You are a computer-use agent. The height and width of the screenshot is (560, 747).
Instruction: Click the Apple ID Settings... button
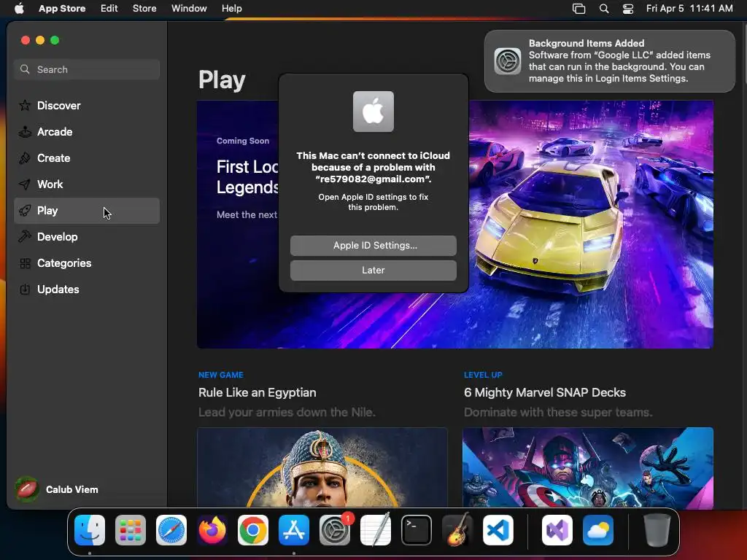tap(373, 245)
